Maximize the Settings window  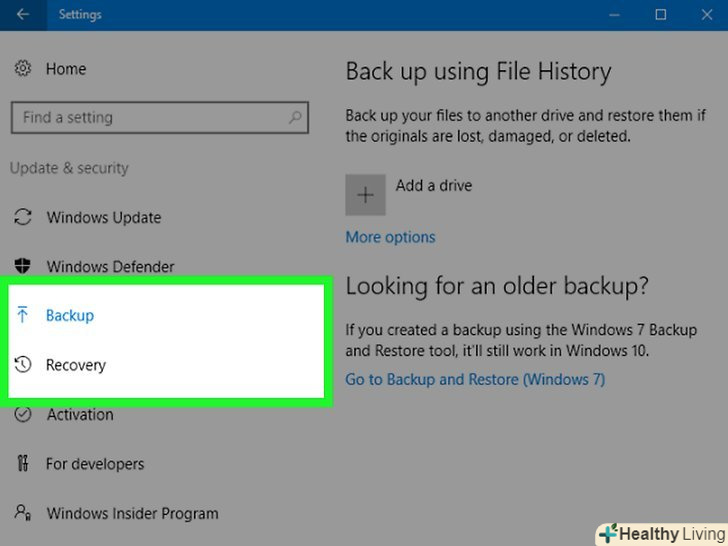click(661, 15)
